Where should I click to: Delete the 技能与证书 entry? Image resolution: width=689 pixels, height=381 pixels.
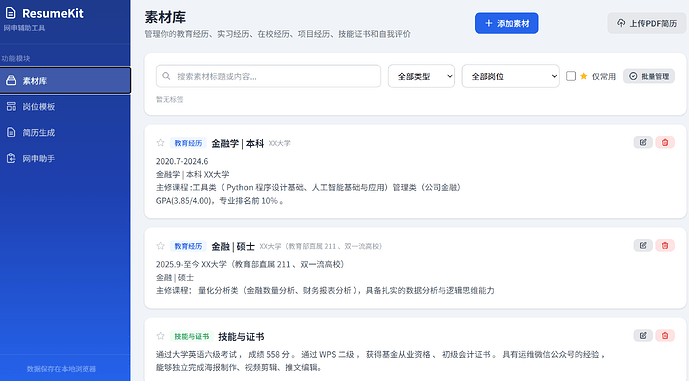coord(665,336)
